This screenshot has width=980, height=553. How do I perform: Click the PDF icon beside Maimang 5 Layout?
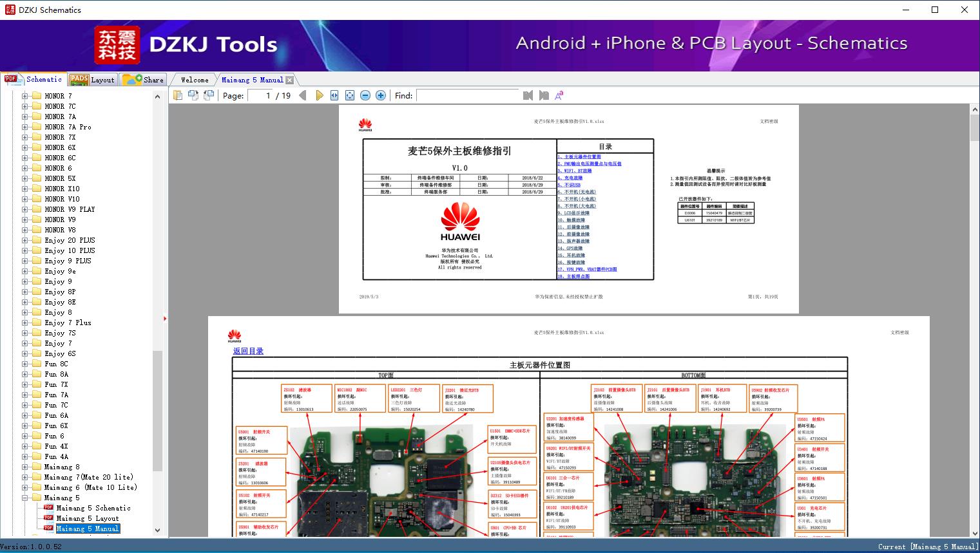point(48,518)
